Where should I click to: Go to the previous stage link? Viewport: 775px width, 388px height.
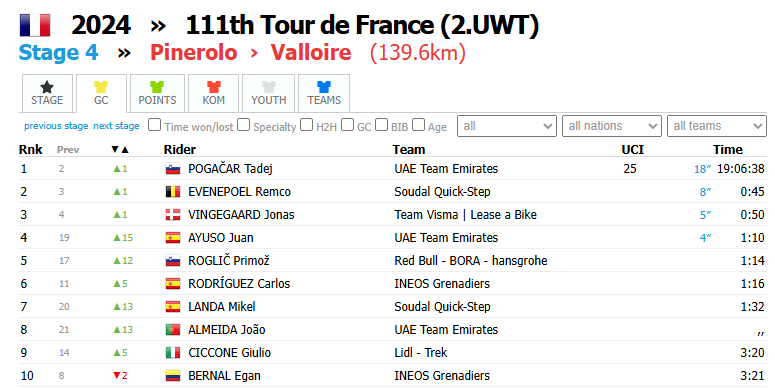tap(56, 126)
